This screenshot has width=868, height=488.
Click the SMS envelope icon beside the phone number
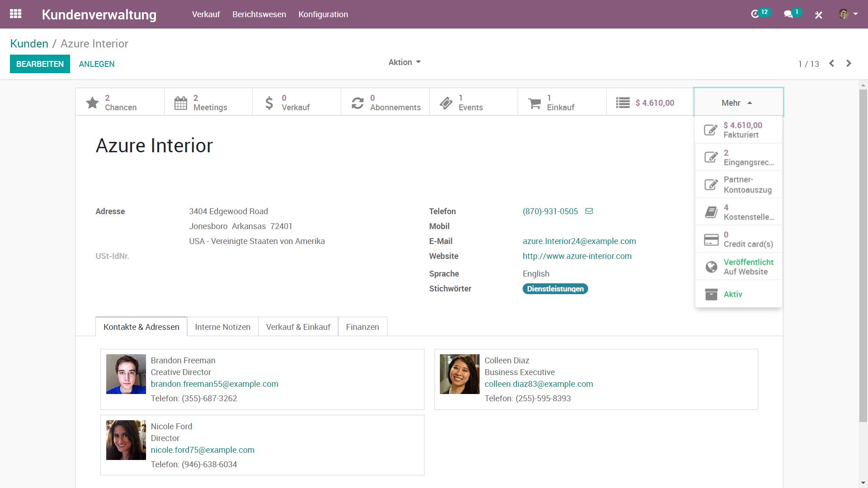coord(589,211)
